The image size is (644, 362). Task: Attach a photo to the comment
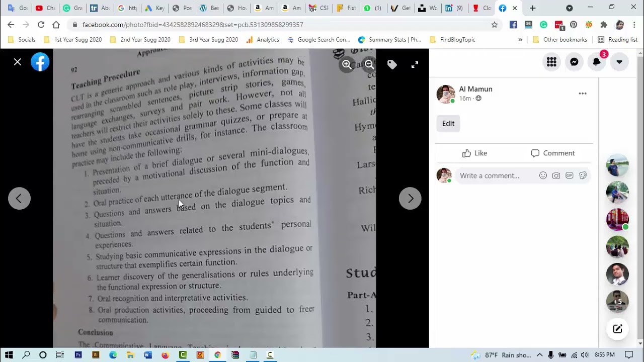click(x=556, y=175)
